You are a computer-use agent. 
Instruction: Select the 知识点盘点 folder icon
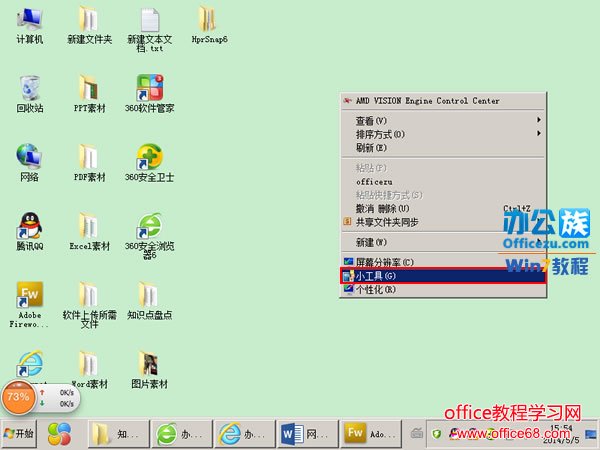(150, 301)
